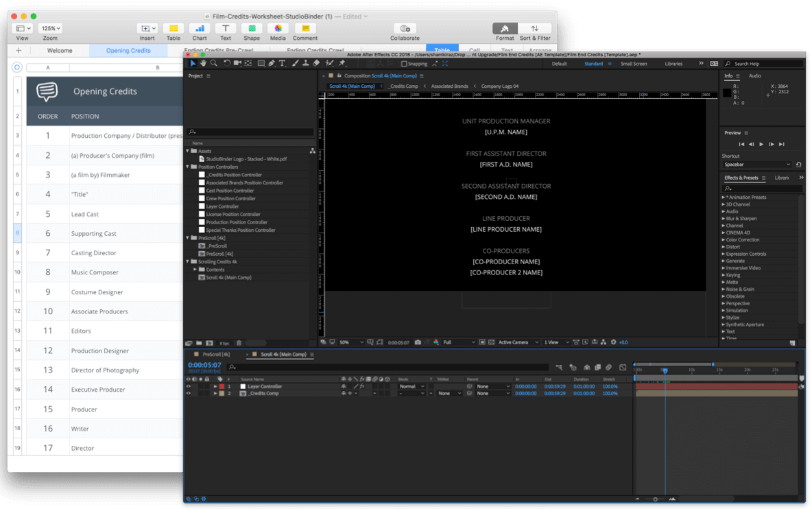Select the Unified Camera tool
The width and height of the screenshot is (812, 511).
click(x=238, y=63)
